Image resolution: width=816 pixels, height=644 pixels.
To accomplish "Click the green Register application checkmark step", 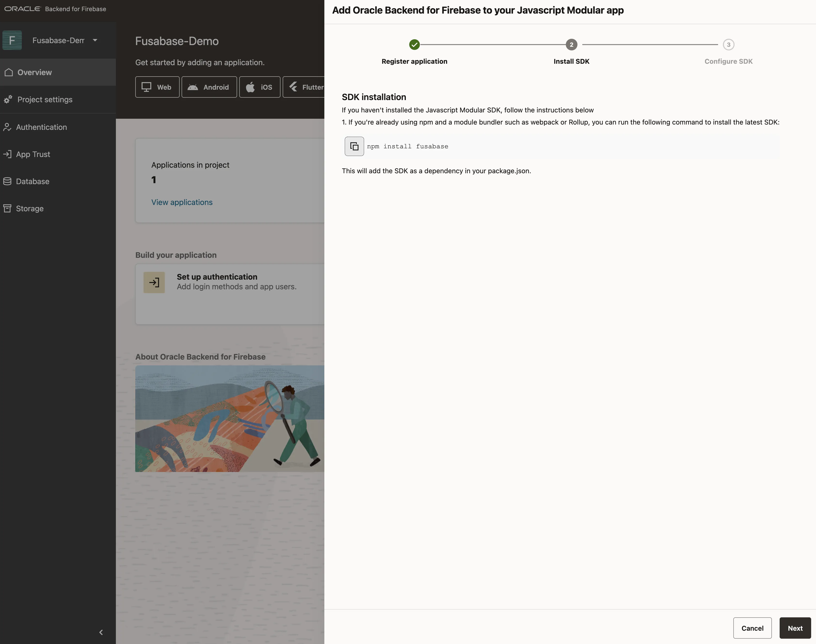I will [414, 45].
